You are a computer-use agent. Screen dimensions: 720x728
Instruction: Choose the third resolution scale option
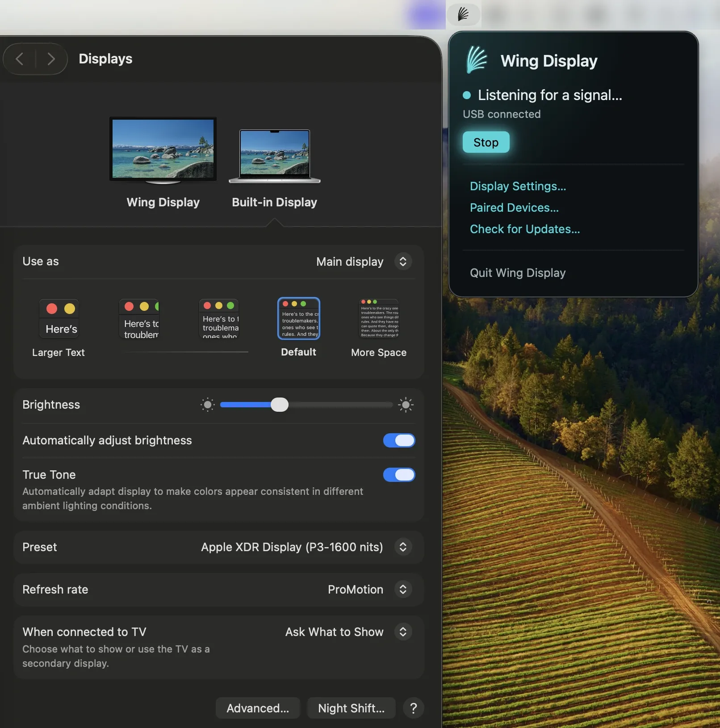click(x=219, y=319)
